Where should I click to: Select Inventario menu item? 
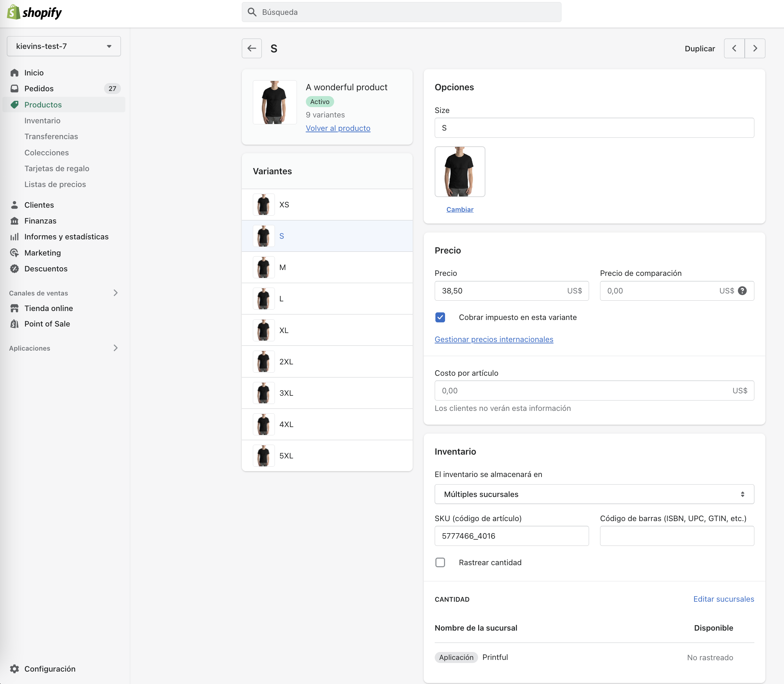point(42,120)
